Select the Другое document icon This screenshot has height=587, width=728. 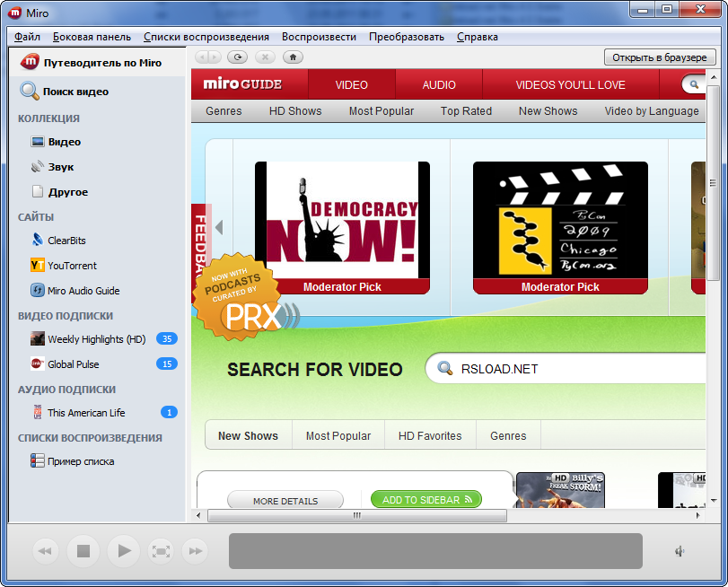[x=38, y=191]
